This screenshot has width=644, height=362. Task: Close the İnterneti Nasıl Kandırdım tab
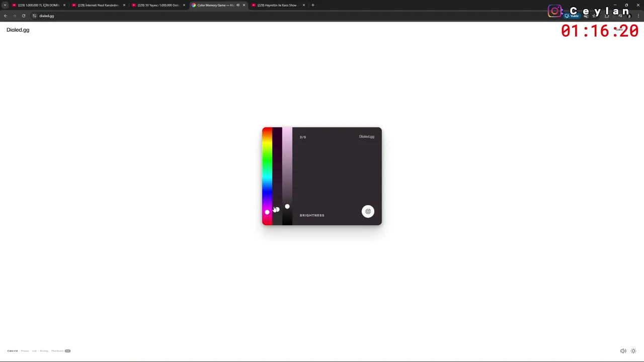tap(124, 5)
